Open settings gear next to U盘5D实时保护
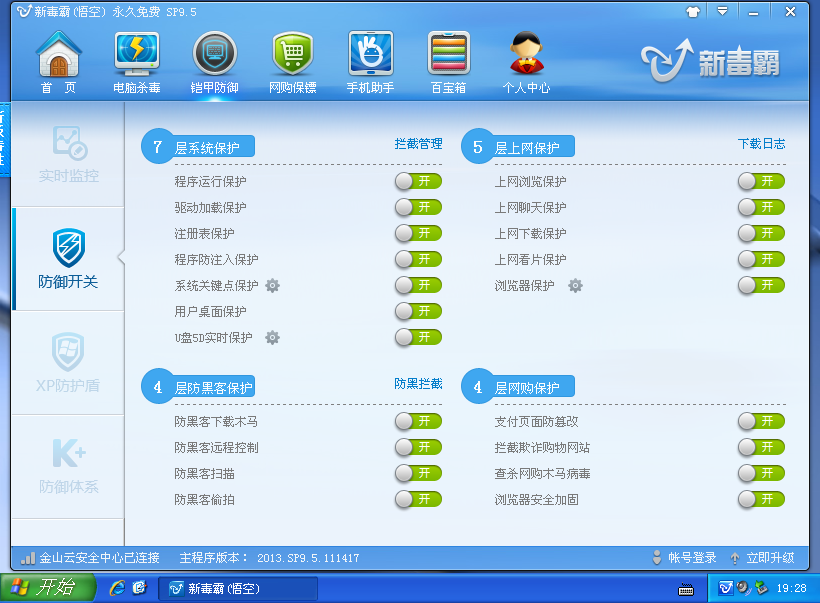820x603 pixels. click(272, 338)
